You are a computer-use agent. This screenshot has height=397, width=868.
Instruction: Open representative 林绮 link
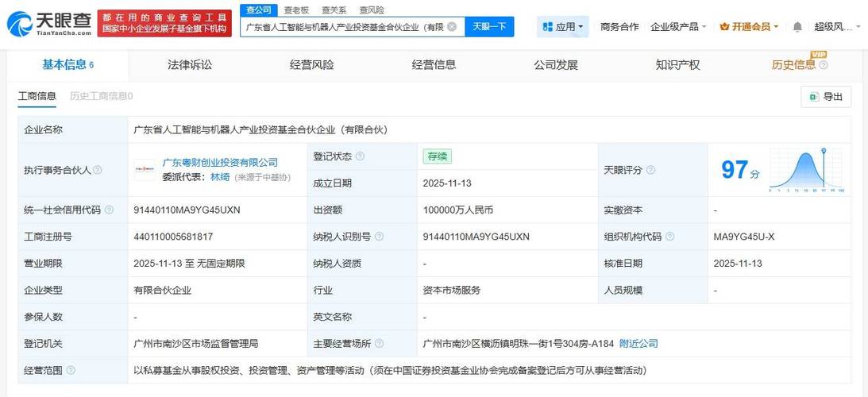coord(220,177)
